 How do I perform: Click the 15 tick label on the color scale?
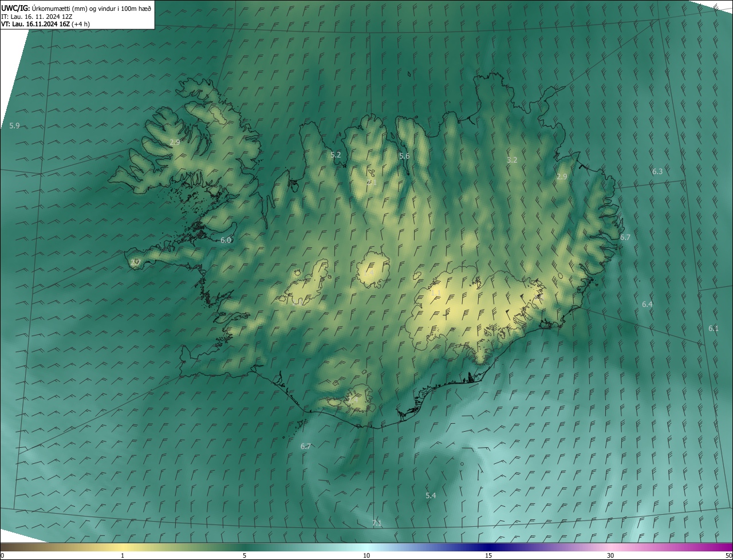coord(488,555)
